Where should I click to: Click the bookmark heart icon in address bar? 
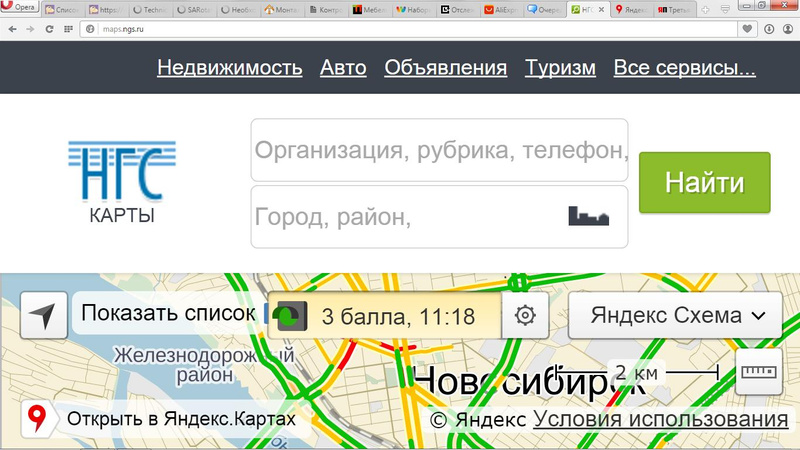point(747,29)
